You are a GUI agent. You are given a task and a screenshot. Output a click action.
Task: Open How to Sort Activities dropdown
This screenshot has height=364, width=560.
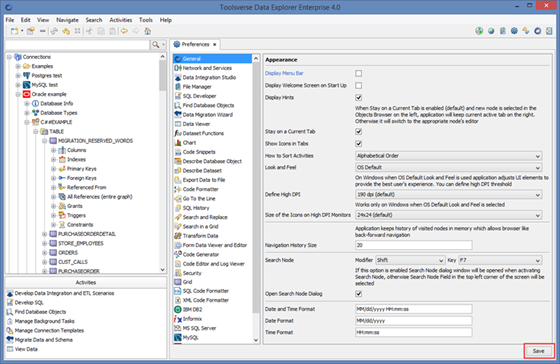coord(449,156)
